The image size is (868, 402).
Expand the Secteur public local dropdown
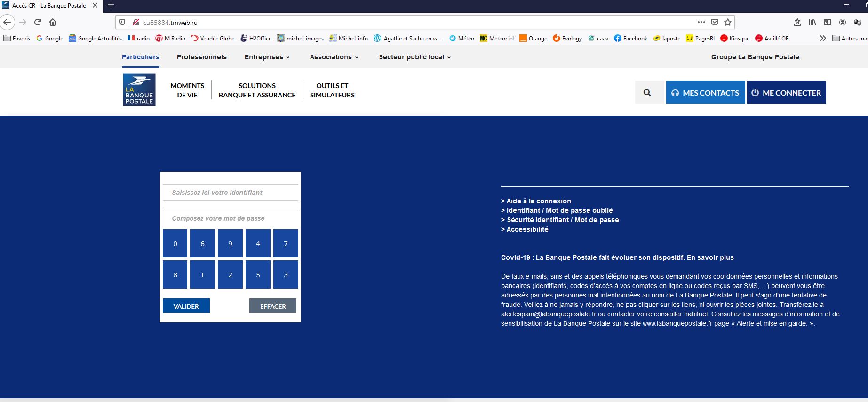(x=415, y=57)
